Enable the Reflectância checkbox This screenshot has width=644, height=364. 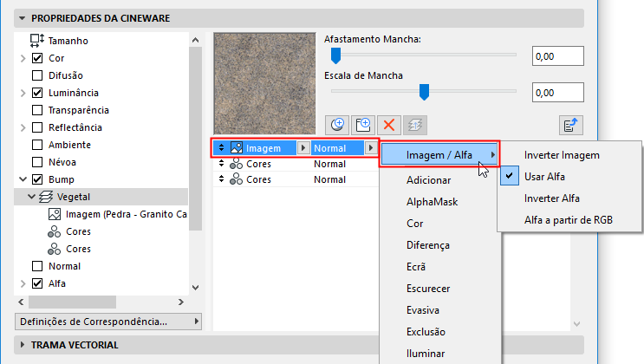click(x=37, y=127)
